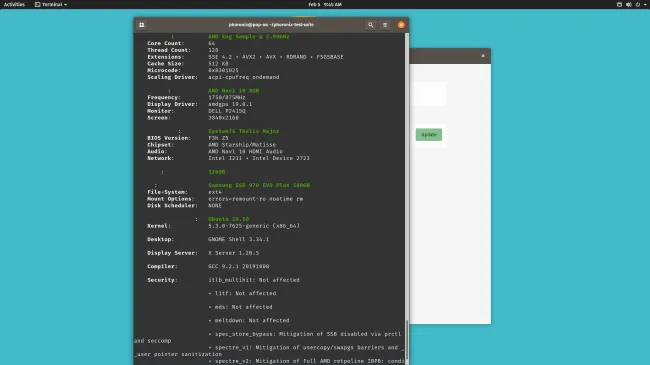Click the 'Screen:' 3840x2160 line
The width and height of the screenshot is (650, 365).
coord(193,118)
